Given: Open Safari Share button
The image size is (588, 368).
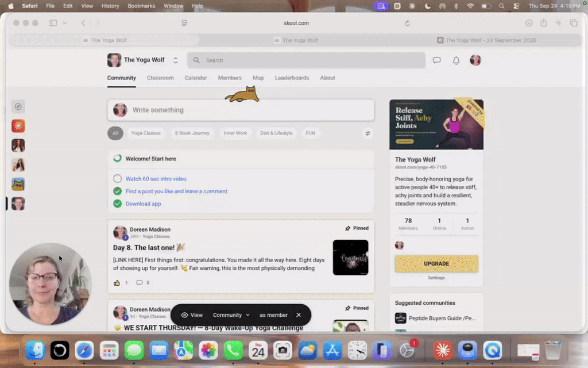Looking at the screenshot, I should coord(543,23).
